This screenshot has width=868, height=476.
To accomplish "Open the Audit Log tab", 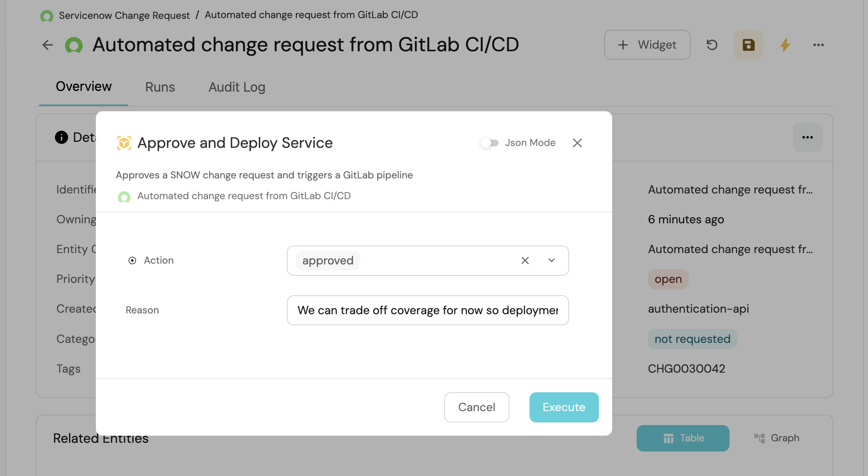I will click(x=237, y=87).
